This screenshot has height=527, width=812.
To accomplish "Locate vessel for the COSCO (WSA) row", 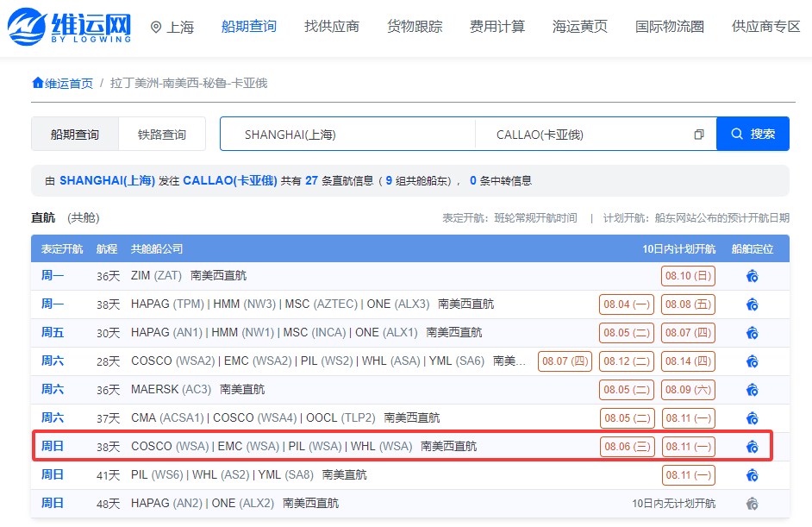I will click(752, 446).
